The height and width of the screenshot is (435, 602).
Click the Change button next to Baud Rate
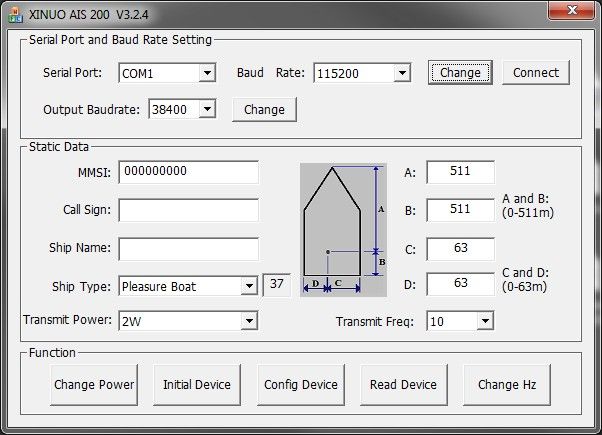click(460, 73)
